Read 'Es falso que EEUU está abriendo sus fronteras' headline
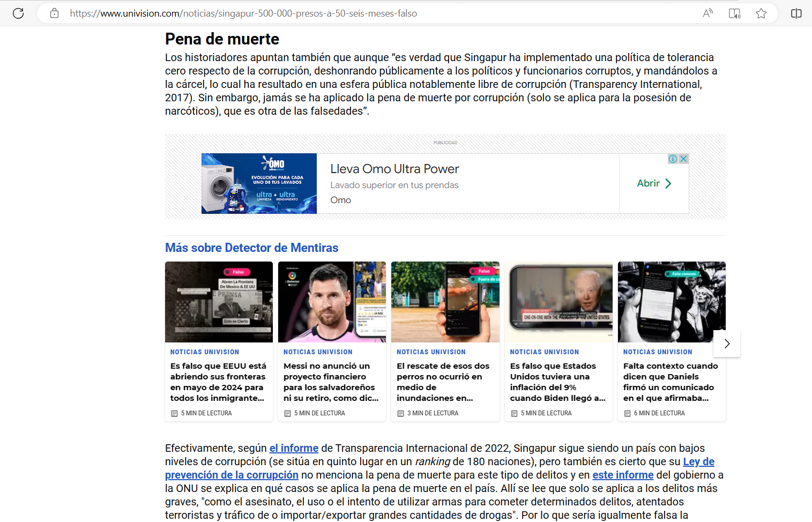812x522 pixels. [x=218, y=382]
